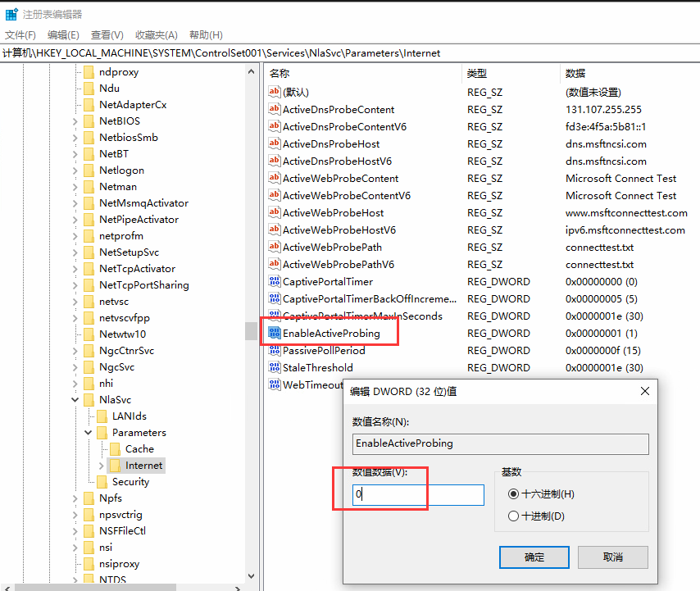Click the Internet folder icon in tree

(116, 466)
